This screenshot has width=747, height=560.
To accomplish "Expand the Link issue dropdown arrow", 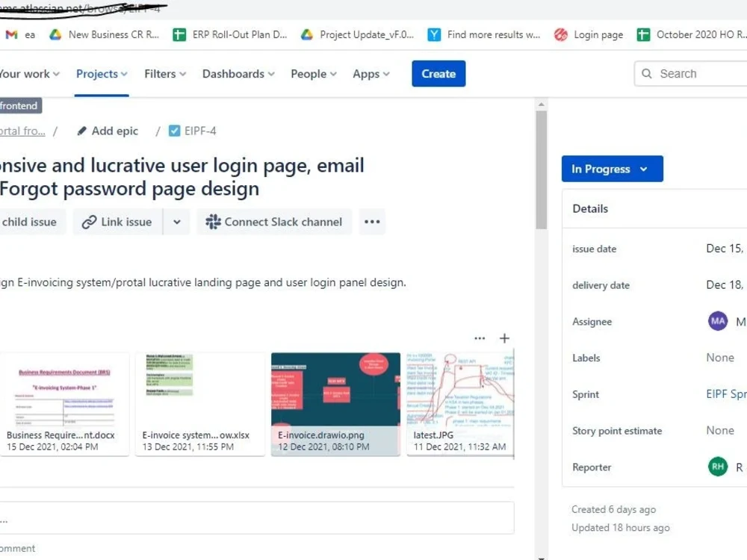I will 177,222.
